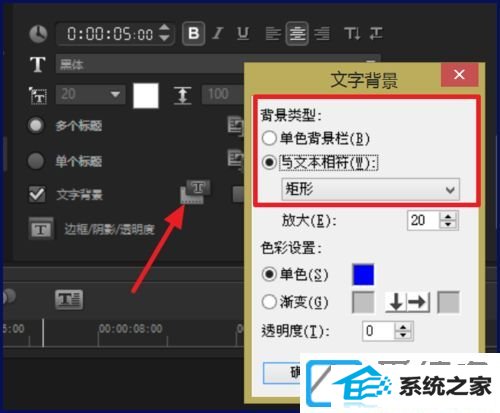The width and height of the screenshot is (500, 413).
Task: Switch text to vertical orientation
Action: point(352,33)
